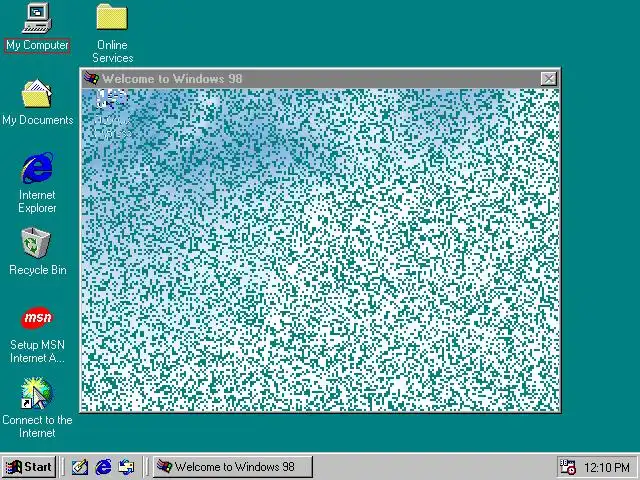The width and height of the screenshot is (640, 480).
Task: Click the Recycle Bin label text
Action: coord(38,270)
